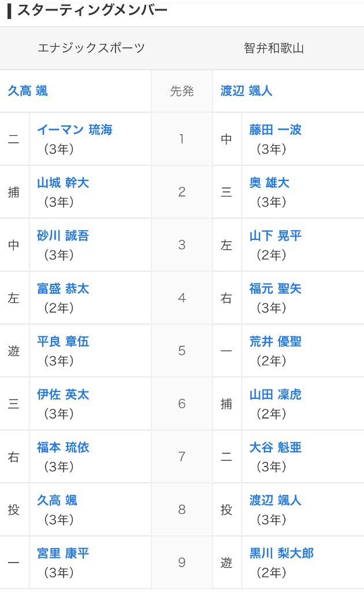View 山下 晃平 player page

(276, 236)
